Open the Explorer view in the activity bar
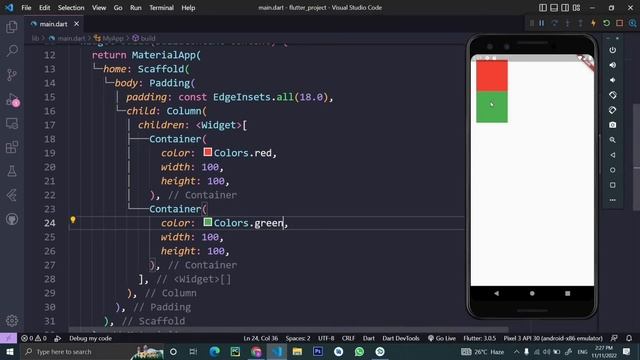The width and height of the screenshot is (640, 360). [x=12, y=27]
